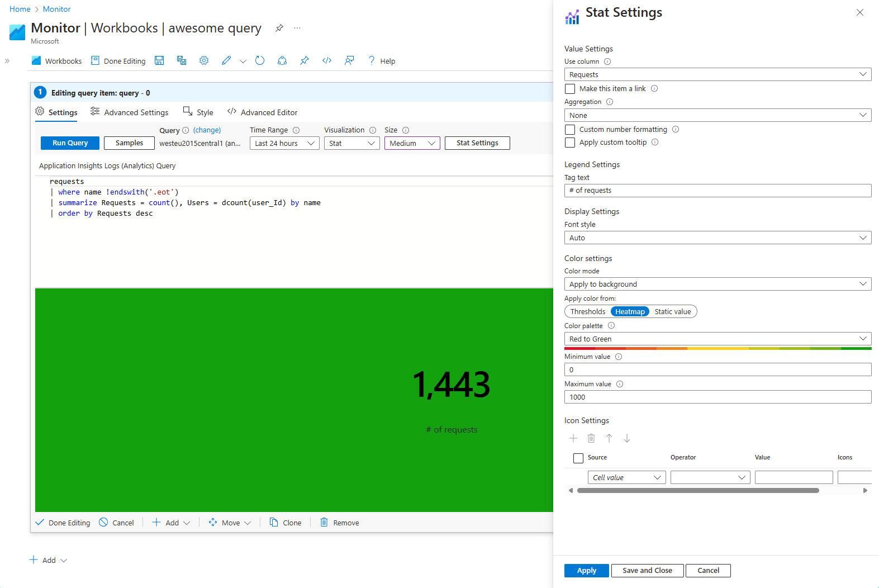Click the Save workbook icon
The image size is (879, 588).
(x=159, y=60)
